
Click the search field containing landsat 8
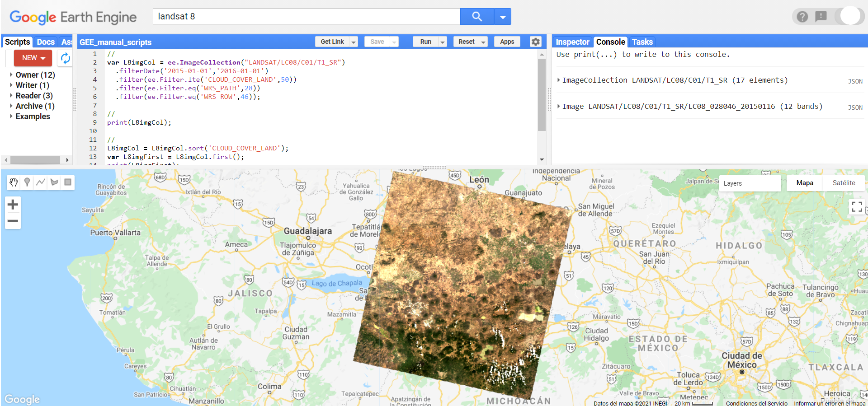[307, 17]
